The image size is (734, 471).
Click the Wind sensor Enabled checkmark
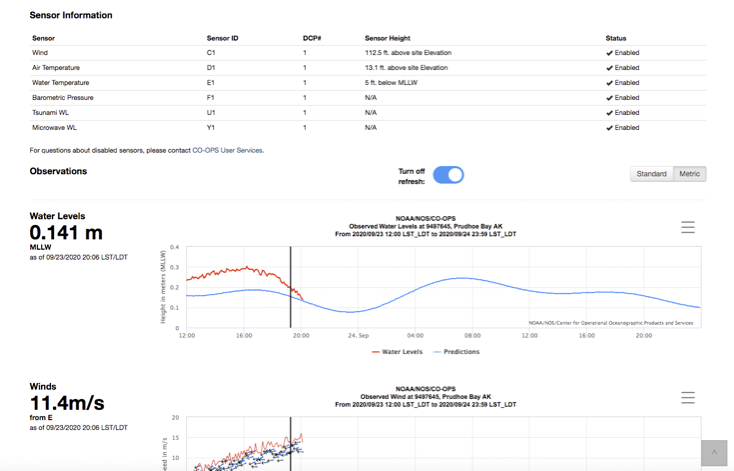pos(609,53)
